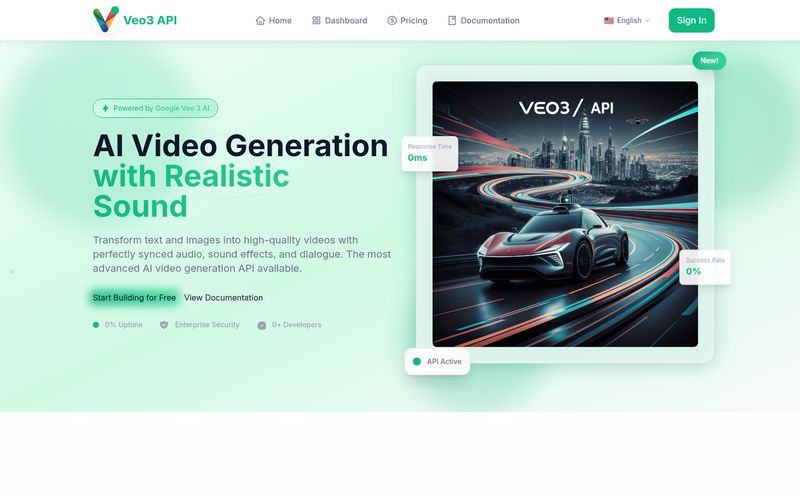Click the green with Realistic Sound heading

tap(191, 191)
